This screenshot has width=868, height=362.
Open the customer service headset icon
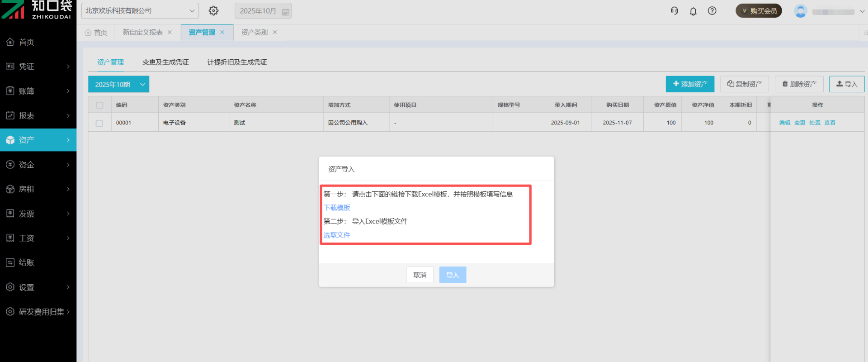coord(674,11)
